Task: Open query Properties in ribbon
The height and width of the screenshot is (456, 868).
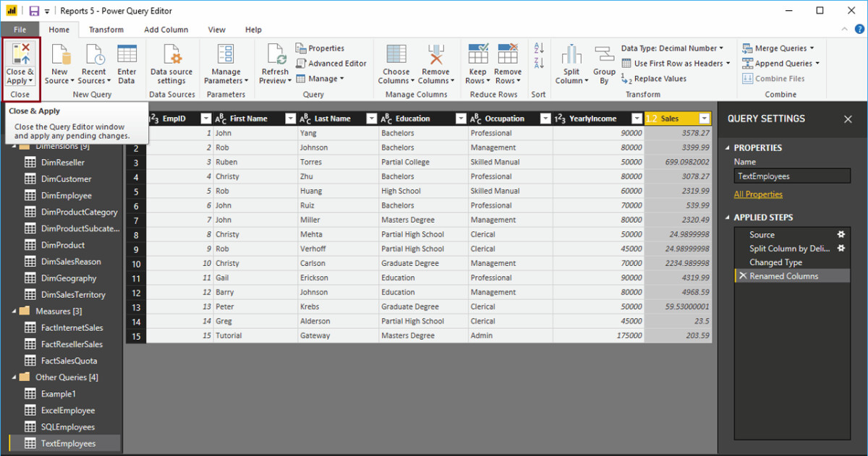Action: [320, 48]
